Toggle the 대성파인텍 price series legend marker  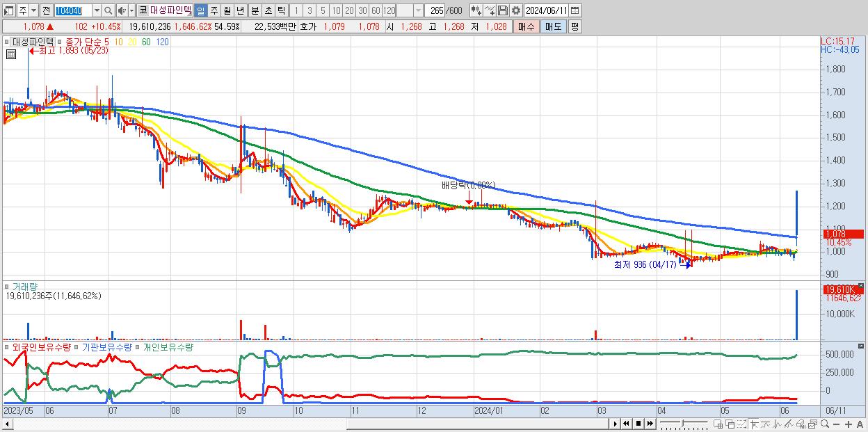(x=8, y=42)
